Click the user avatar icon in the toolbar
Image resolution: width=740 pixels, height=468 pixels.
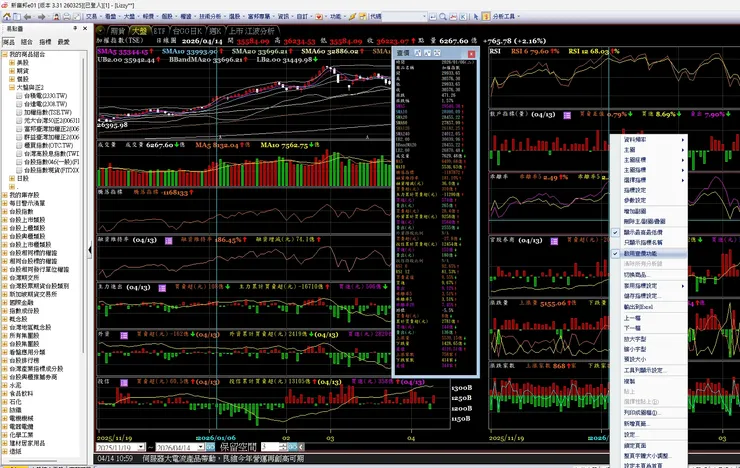[x=56, y=17]
